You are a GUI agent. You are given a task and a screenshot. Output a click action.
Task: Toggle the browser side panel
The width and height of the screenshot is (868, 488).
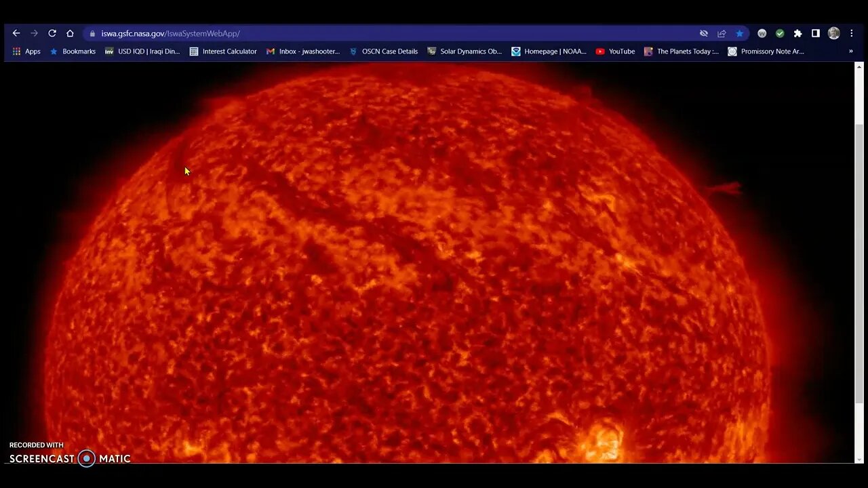(816, 33)
